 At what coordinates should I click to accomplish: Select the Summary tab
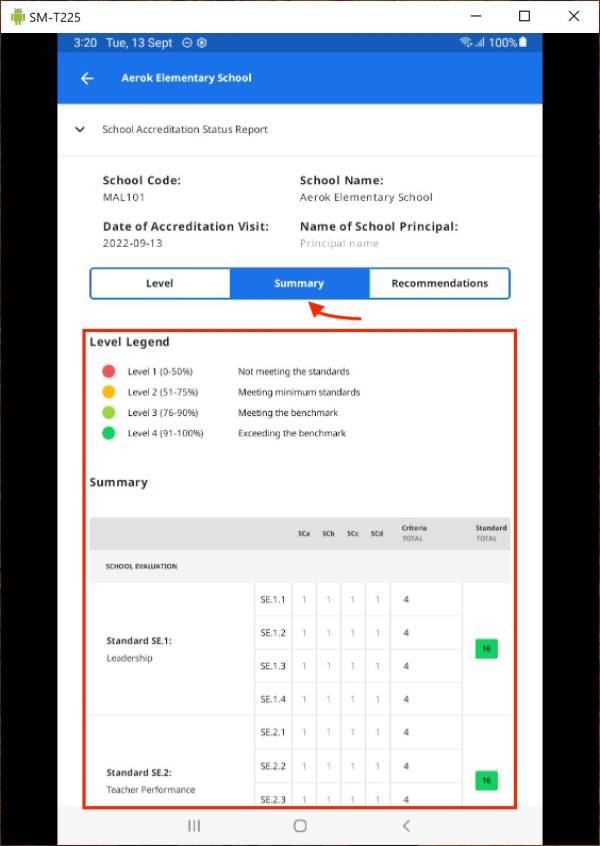299,283
